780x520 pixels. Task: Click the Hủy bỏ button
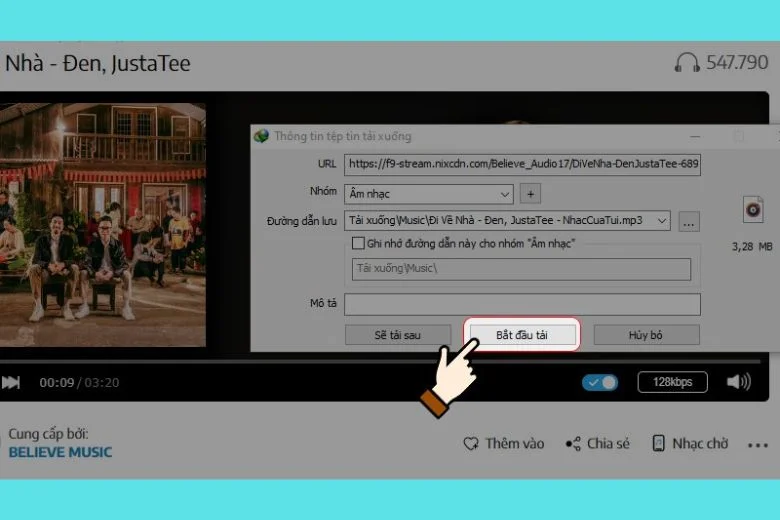646,335
